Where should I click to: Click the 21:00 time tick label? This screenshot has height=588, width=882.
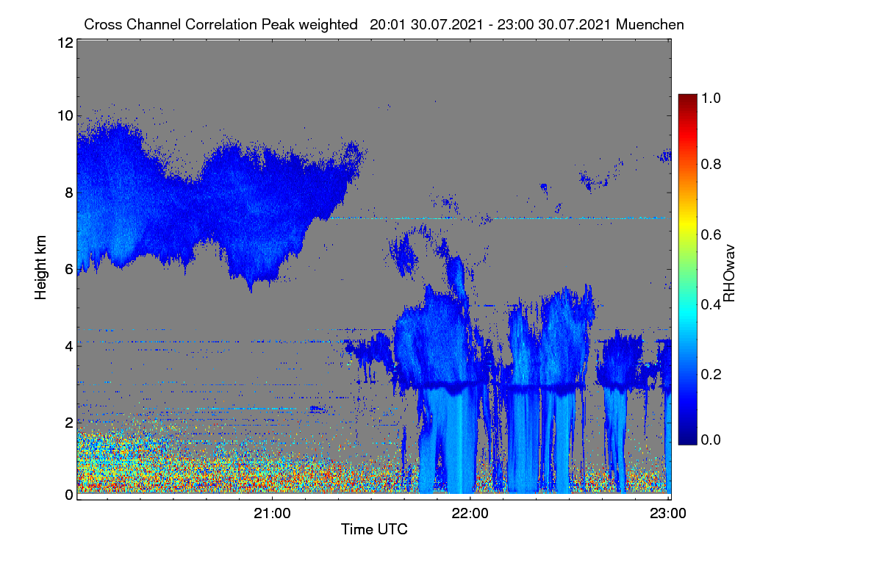point(273,513)
